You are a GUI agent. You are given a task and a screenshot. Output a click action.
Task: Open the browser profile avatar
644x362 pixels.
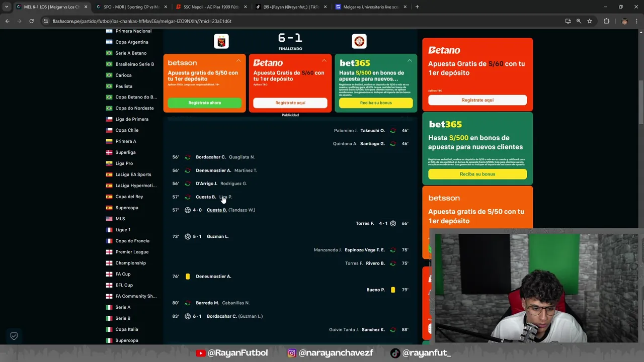pos(624,21)
